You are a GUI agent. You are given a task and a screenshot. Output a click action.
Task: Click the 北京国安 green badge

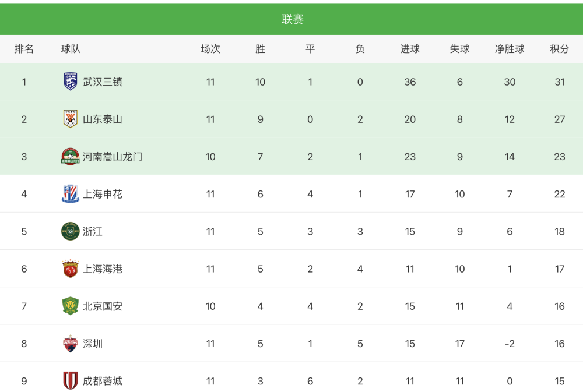click(71, 306)
